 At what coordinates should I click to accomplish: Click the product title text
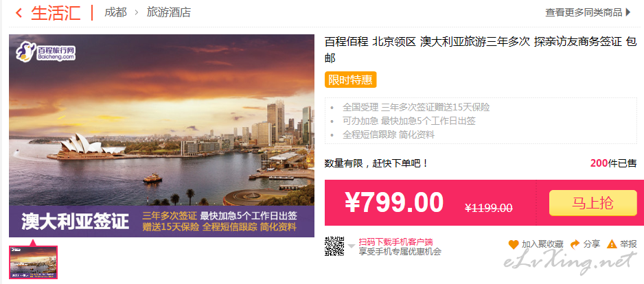(x=481, y=49)
